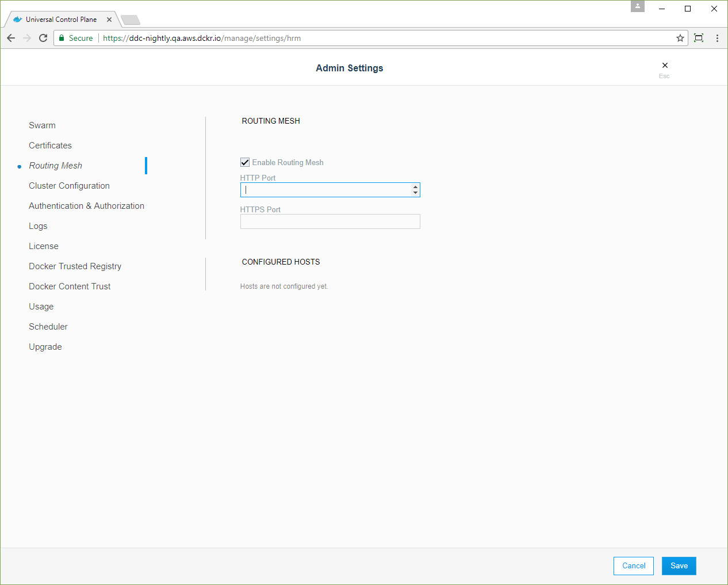Image resolution: width=728 pixels, height=585 pixels.
Task: Open the Certificates settings section
Action: tap(50, 145)
